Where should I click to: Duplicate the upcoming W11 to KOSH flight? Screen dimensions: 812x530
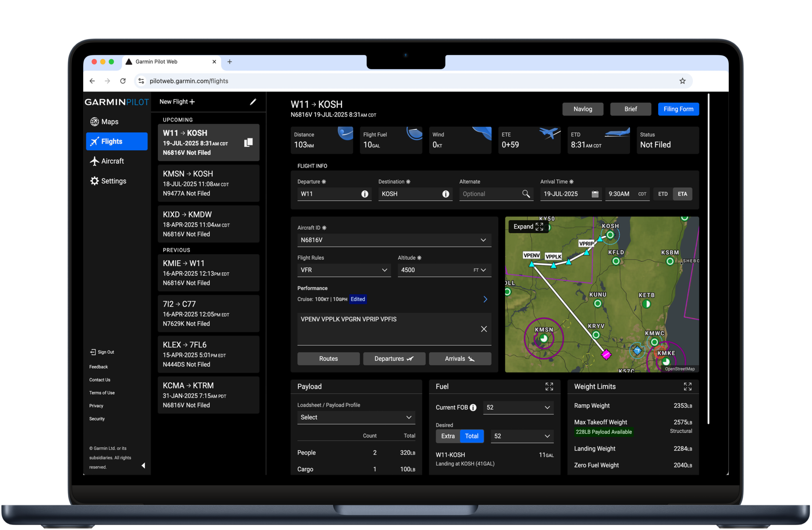tap(248, 142)
